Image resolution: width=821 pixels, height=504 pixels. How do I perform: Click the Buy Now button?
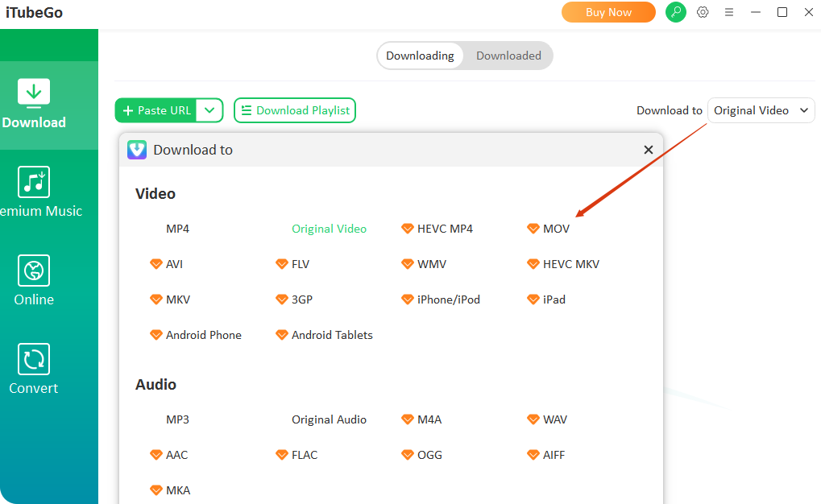click(608, 12)
